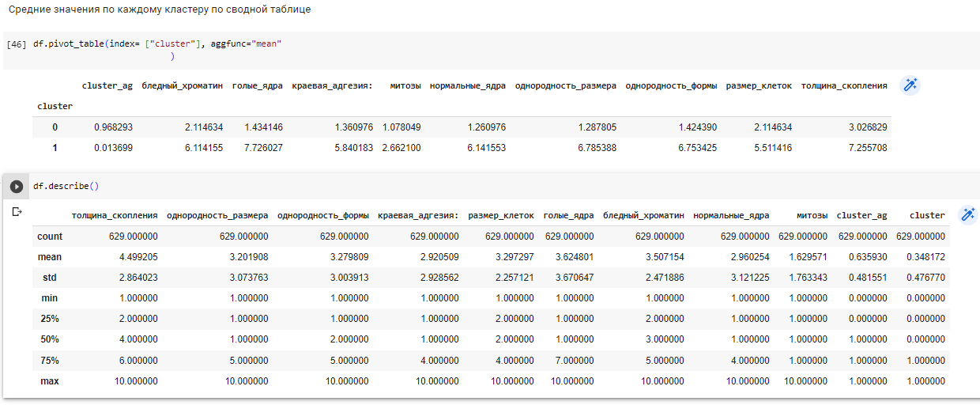Run the df.describe() cell
The width and height of the screenshot is (980, 405).
point(17,187)
